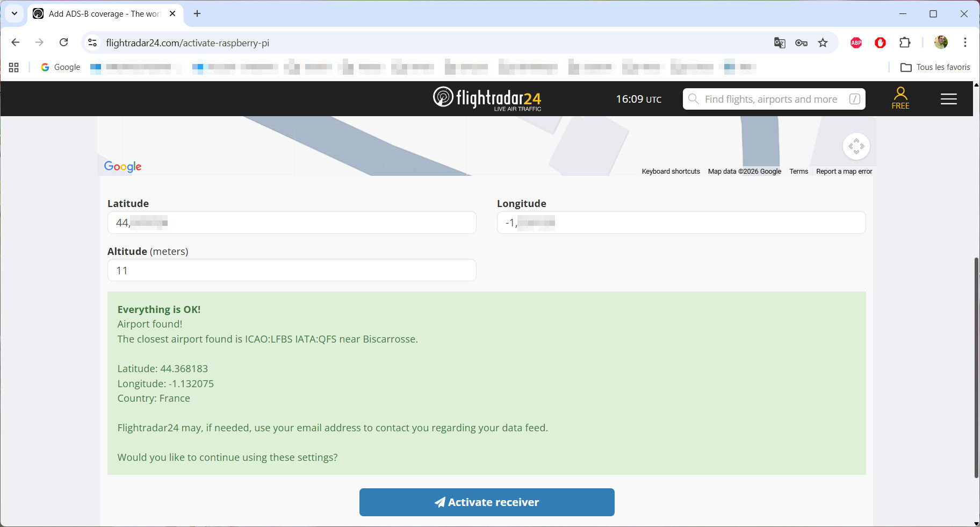View site information icon in address bar
The width and height of the screenshot is (980, 527).
click(92, 42)
